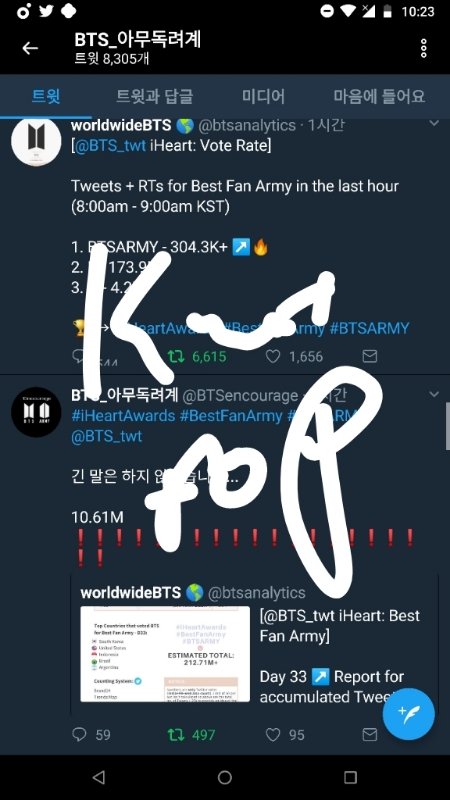The image size is (450, 800).
Task: Share the Vote Rate tweet via the message icon
Action: click(x=369, y=356)
